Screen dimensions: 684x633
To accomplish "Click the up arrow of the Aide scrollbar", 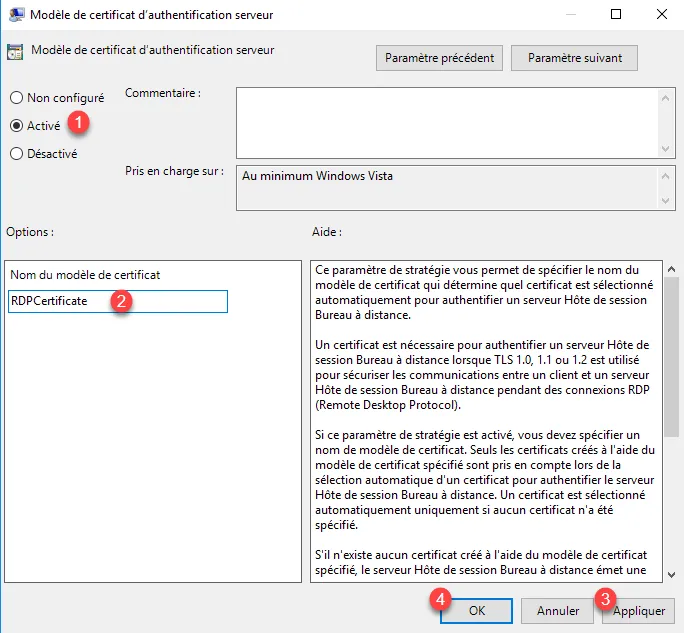I will [671, 270].
